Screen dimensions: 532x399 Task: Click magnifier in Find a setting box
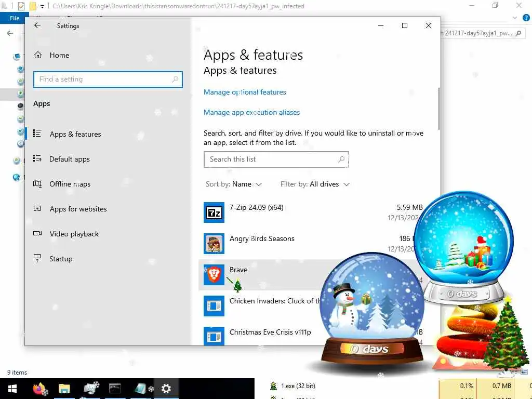click(x=175, y=79)
